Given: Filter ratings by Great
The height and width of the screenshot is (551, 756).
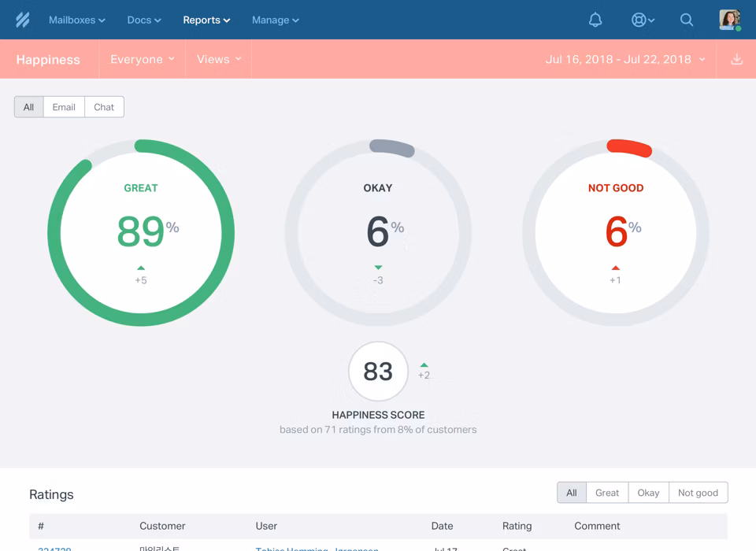Looking at the screenshot, I should [x=607, y=493].
